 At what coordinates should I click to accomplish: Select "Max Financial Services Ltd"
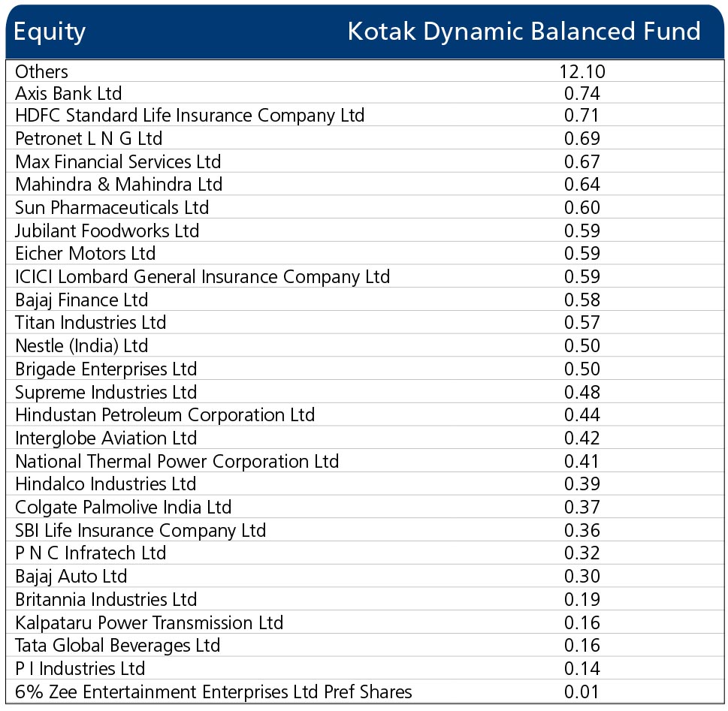118,161
